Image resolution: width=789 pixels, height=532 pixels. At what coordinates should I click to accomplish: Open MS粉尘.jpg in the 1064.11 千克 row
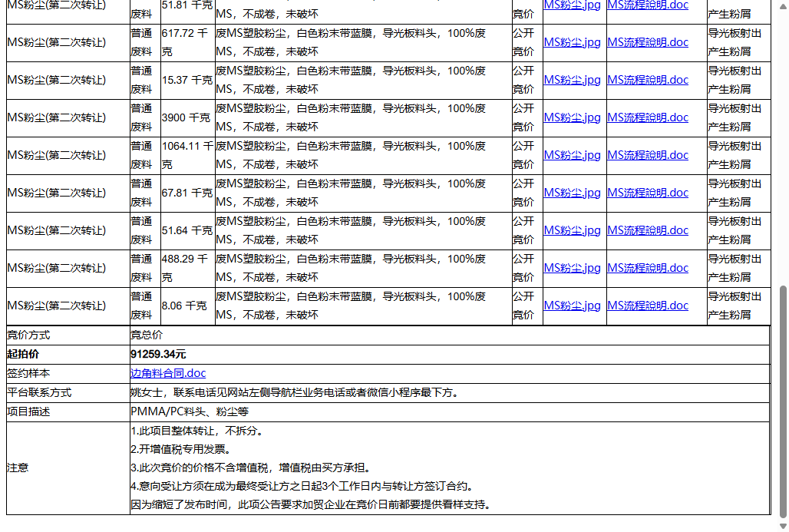tap(572, 156)
